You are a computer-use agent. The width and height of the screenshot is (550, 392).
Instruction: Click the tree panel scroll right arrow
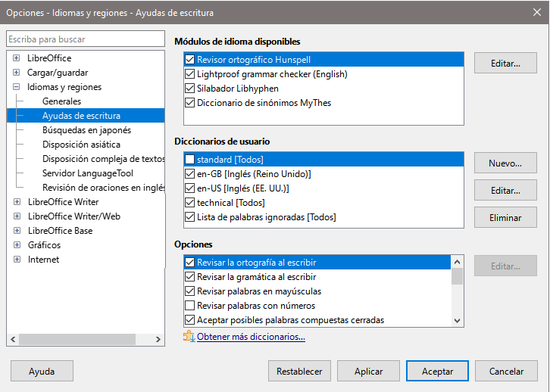point(158,339)
